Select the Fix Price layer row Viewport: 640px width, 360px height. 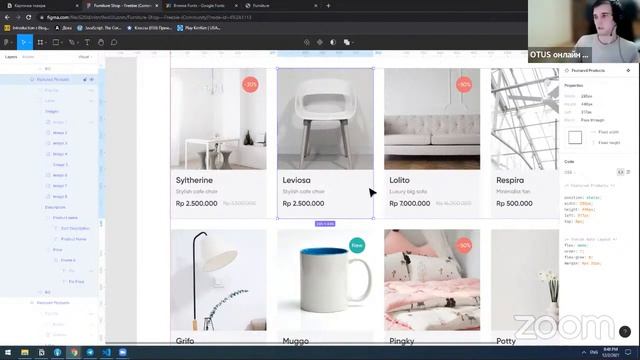(49, 282)
